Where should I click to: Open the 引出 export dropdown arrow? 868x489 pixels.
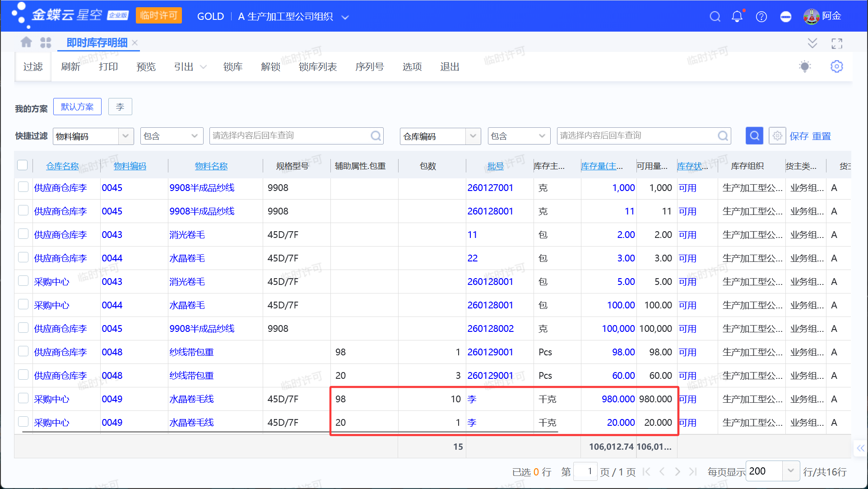pos(203,67)
